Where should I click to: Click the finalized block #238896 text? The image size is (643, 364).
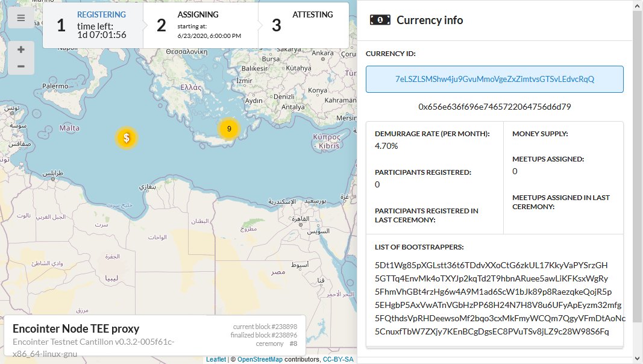tap(264, 335)
